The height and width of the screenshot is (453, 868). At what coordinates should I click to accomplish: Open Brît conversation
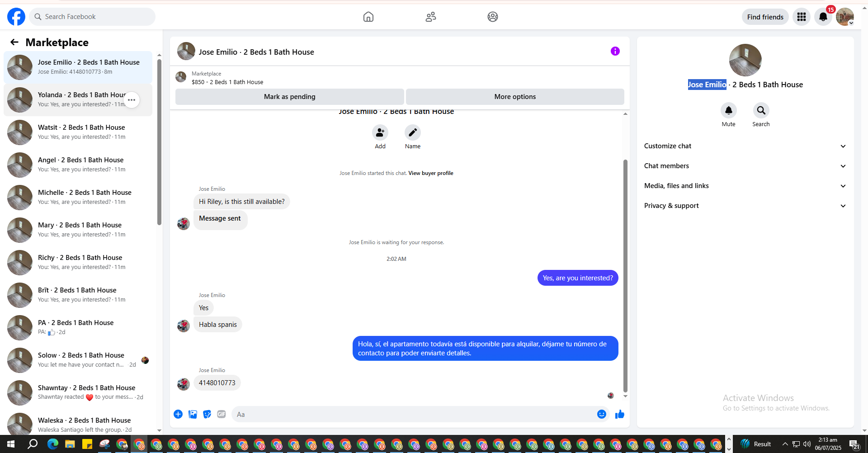[78, 295]
